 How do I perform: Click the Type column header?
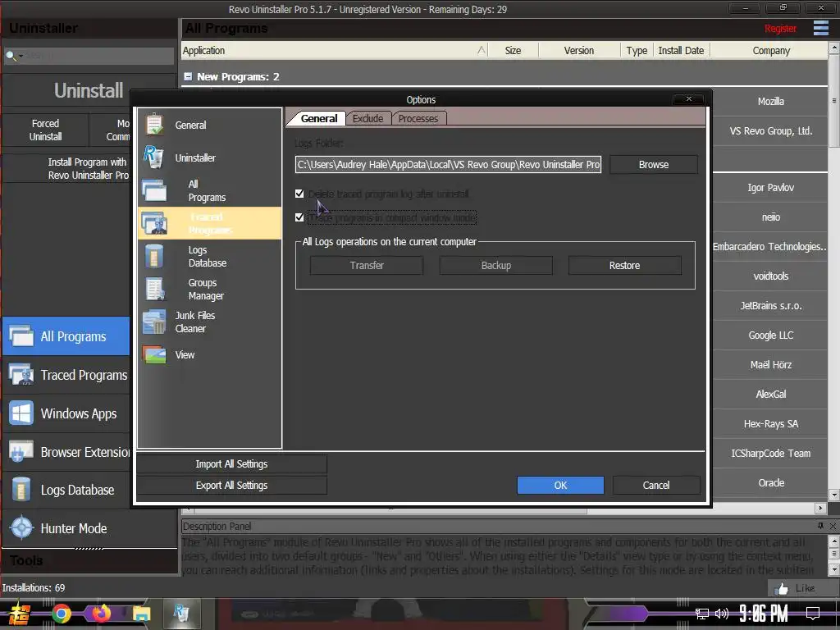(x=637, y=50)
